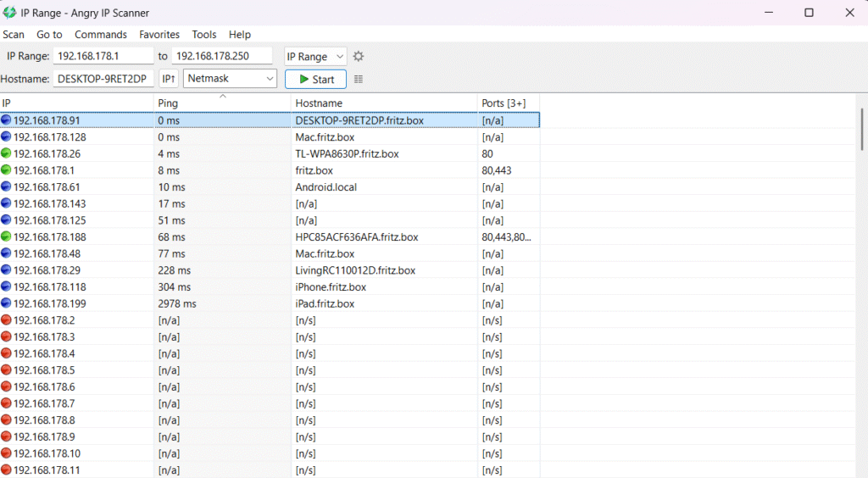868x478 pixels.
Task: Click the select fetchers list icon
Action: pyautogui.click(x=359, y=79)
